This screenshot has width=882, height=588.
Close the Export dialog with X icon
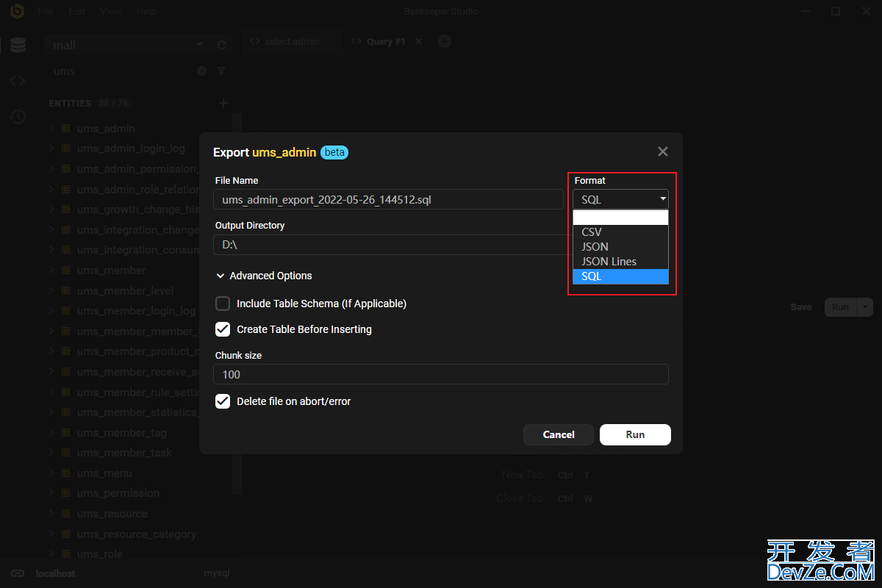coord(662,151)
